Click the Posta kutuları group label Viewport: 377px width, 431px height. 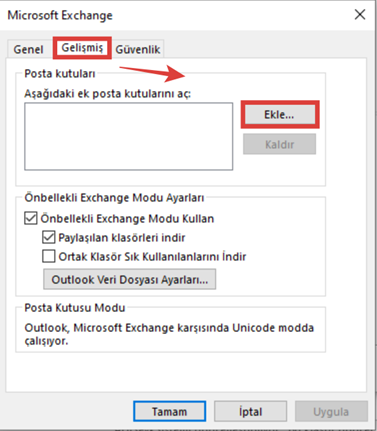click(x=60, y=73)
